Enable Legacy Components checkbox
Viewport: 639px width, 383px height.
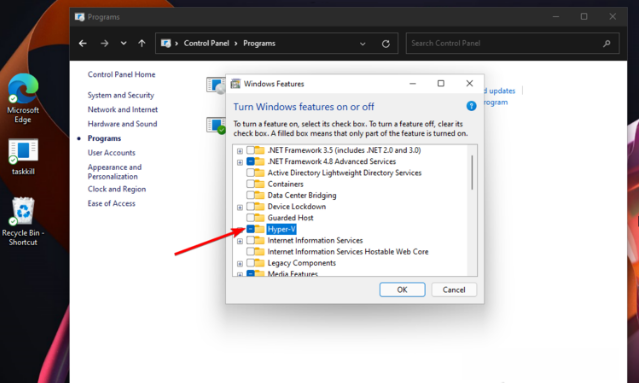pos(250,263)
